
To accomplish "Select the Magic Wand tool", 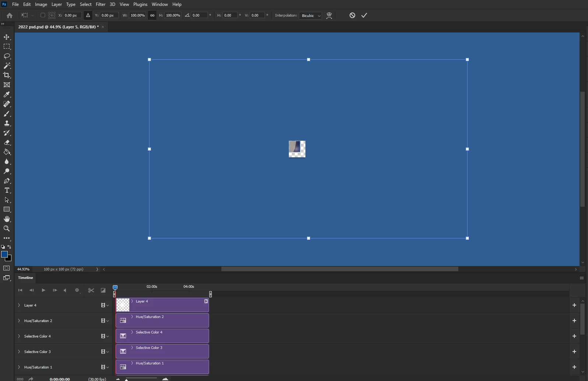I will [x=7, y=66].
